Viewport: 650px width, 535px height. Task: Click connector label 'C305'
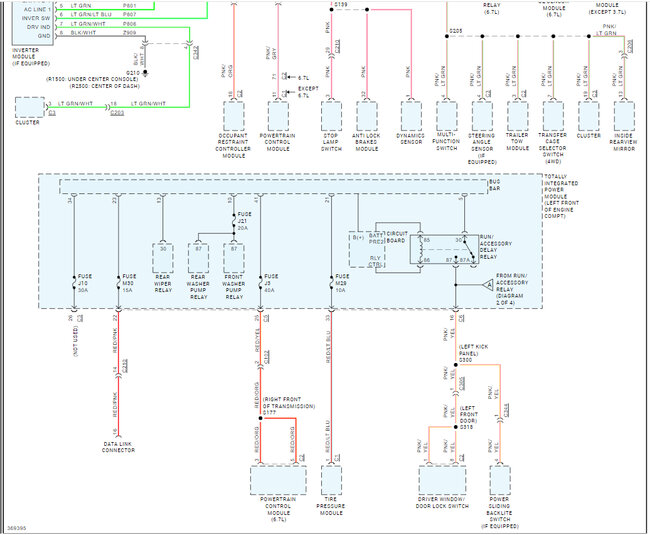point(462,383)
